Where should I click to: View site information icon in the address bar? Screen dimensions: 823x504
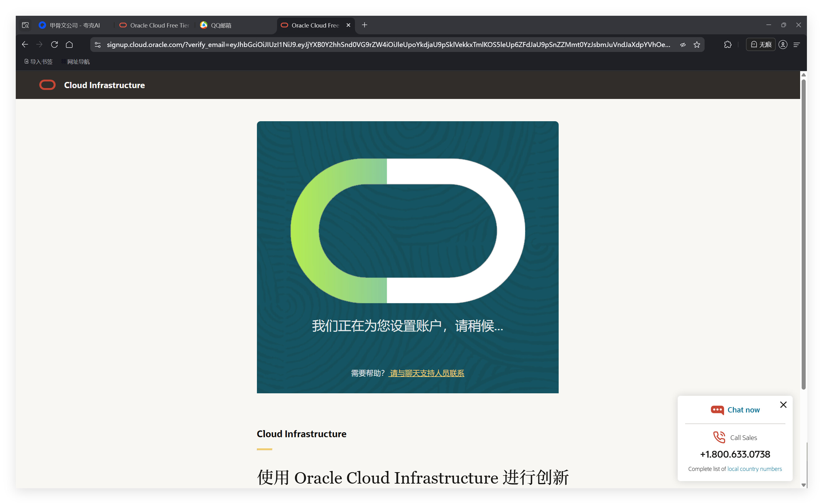[97, 45]
